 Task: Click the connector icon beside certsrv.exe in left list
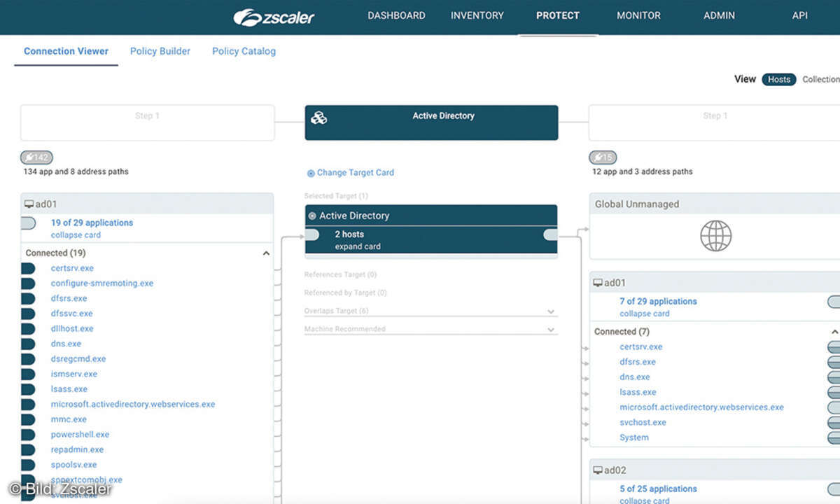(28, 268)
